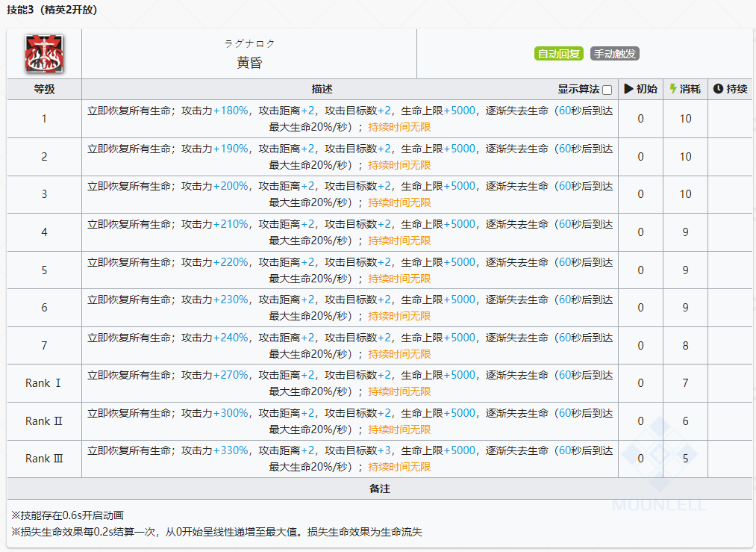Click the Japanese name ラグナロク
Screen dimensions: 756x552
pyautogui.click(x=249, y=43)
